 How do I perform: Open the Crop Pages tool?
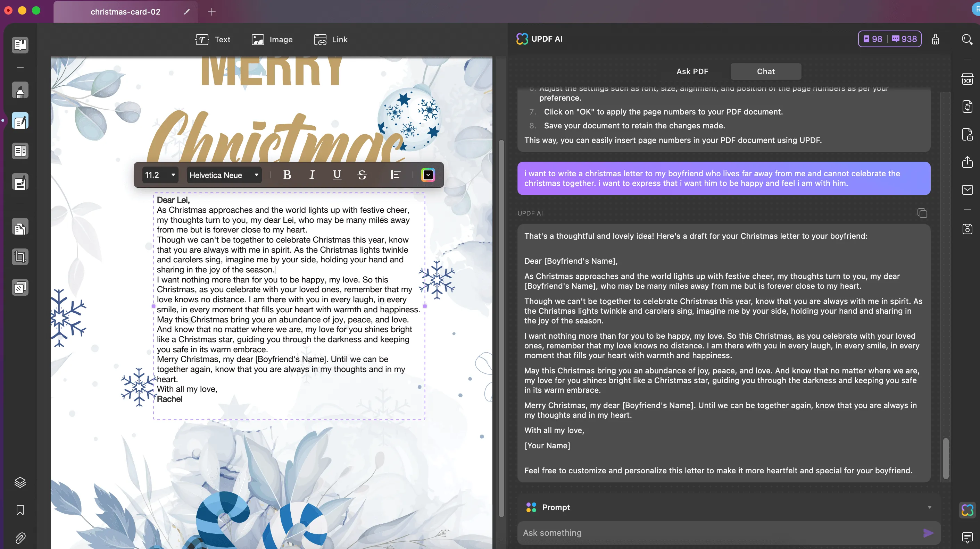(20, 257)
